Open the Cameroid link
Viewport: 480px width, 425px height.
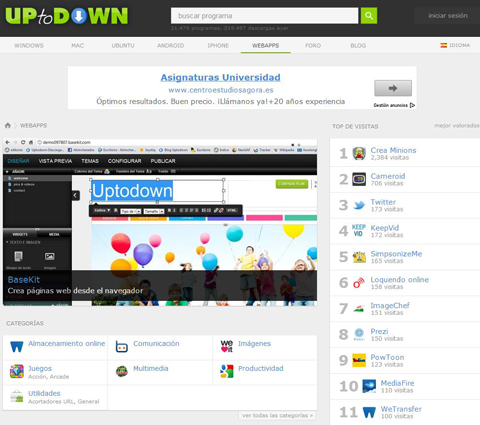[388, 176]
